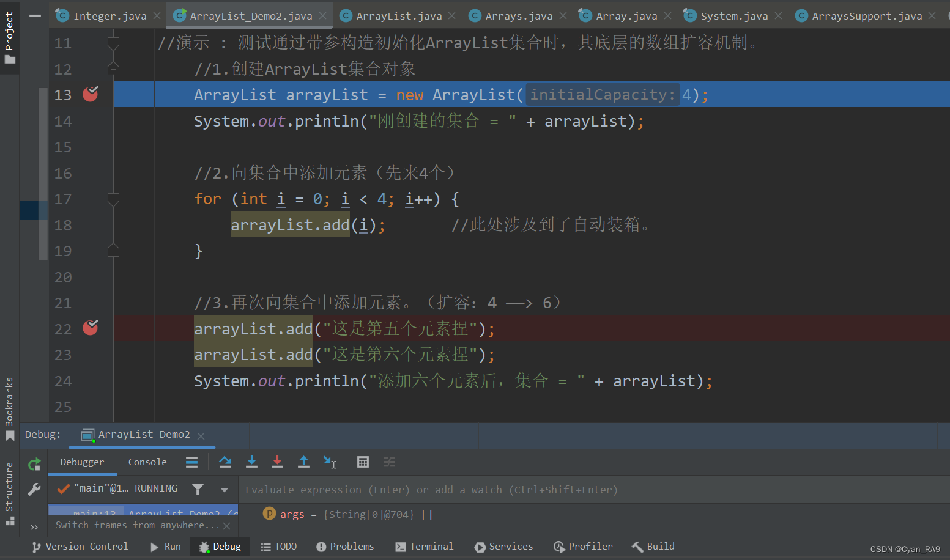The height and width of the screenshot is (560, 950).
Task: Select the Step Out icon
Action: (x=304, y=462)
